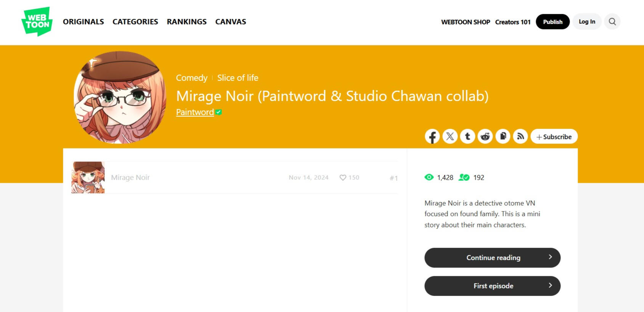This screenshot has width=644, height=312.
Task: Open the Paintword creator link
Action: pos(195,112)
